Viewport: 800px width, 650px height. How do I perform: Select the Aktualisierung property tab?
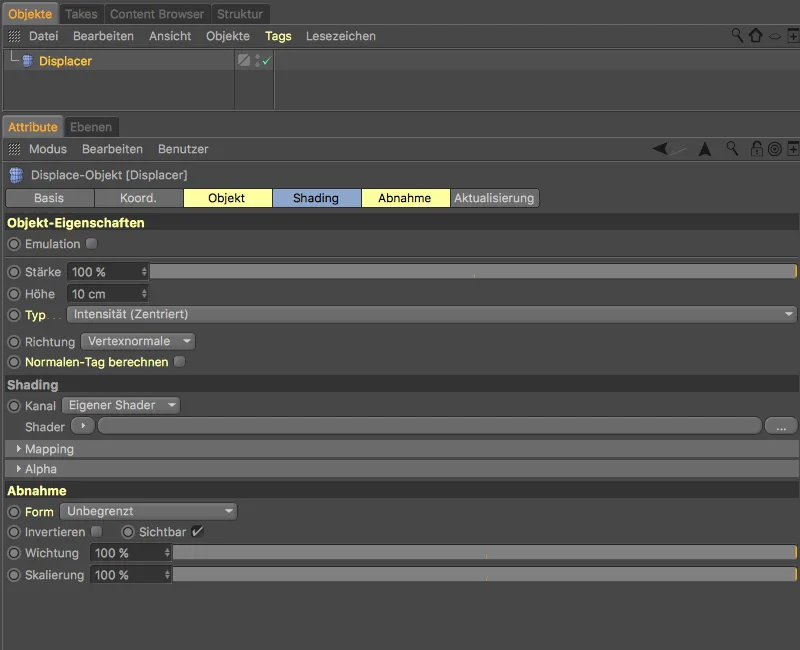tap(494, 198)
